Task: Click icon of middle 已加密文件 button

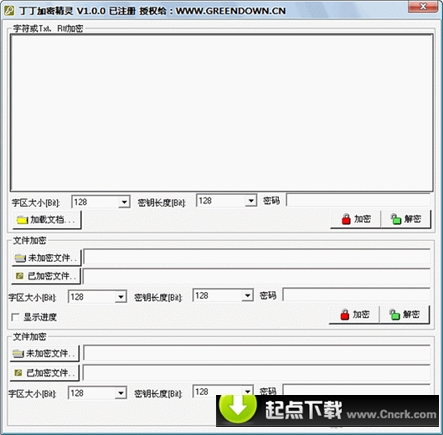Action: [x=20, y=276]
